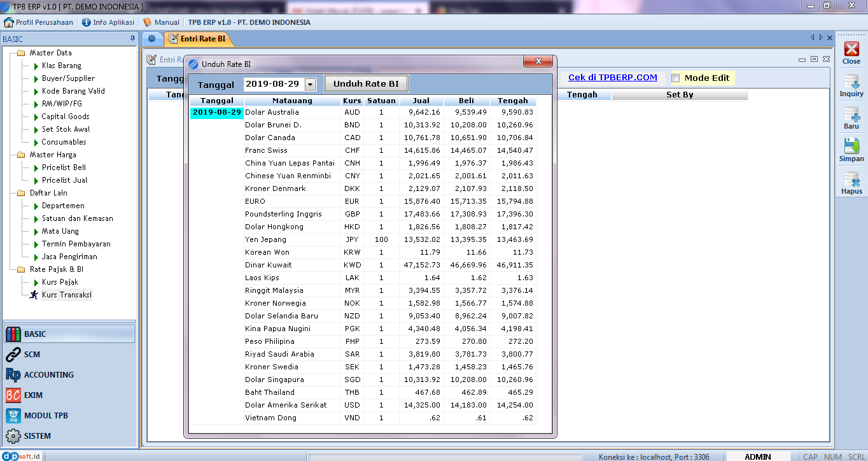Collapse the Rate Pajak & BI folder

(x=21, y=269)
